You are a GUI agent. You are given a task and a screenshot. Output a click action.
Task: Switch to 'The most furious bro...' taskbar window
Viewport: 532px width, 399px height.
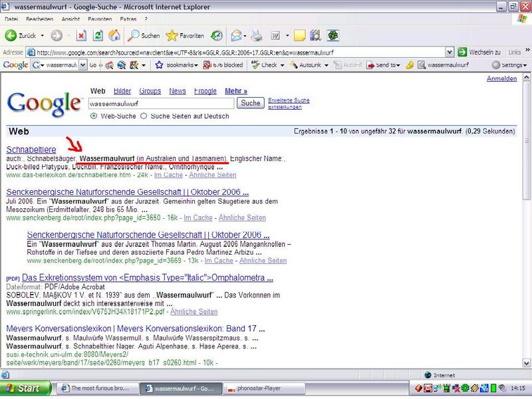pos(97,388)
